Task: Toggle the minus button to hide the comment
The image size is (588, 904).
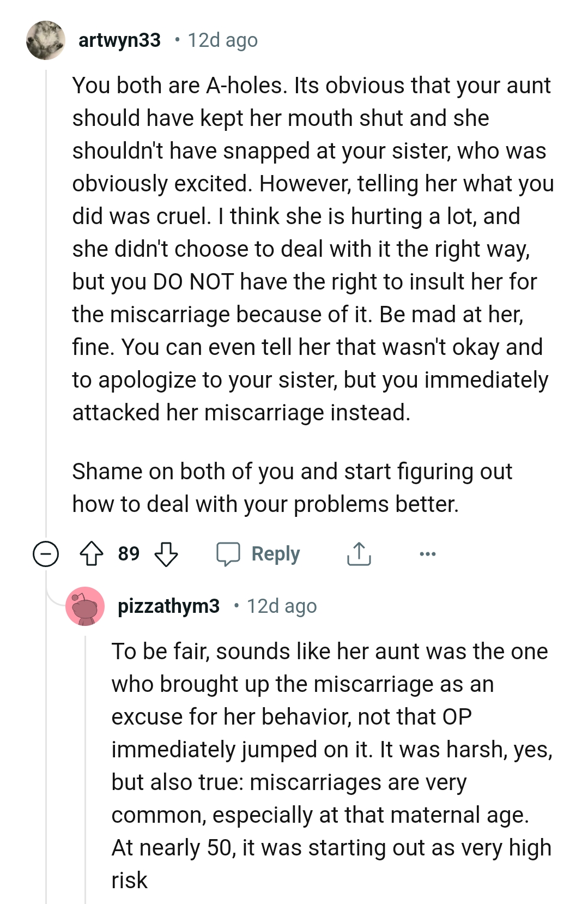Action: 46,553
